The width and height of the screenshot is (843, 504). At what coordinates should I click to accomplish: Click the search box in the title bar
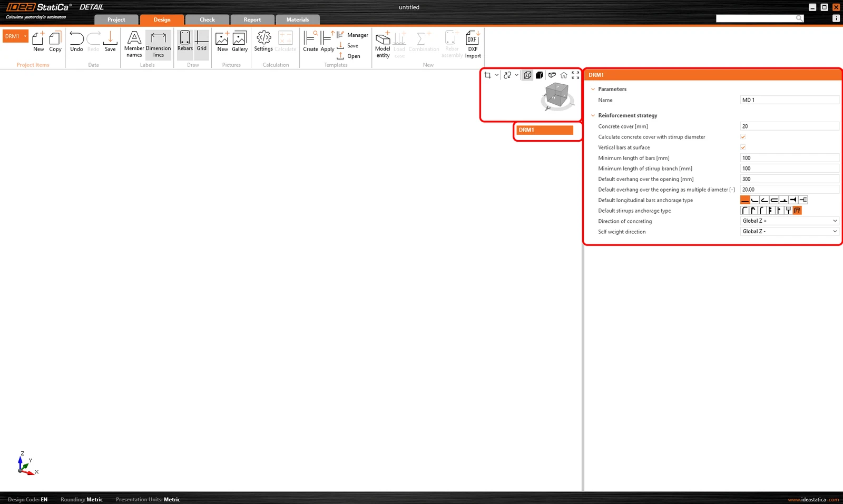click(x=756, y=18)
